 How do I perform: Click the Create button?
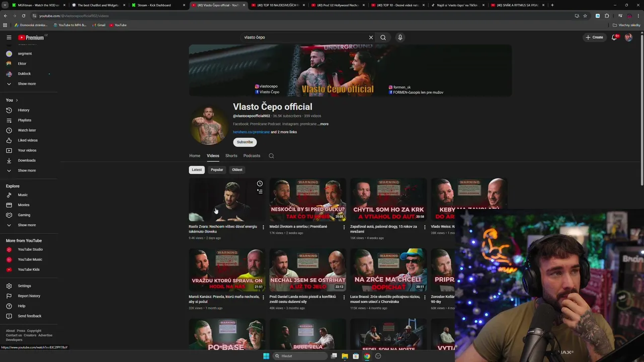[x=594, y=37]
